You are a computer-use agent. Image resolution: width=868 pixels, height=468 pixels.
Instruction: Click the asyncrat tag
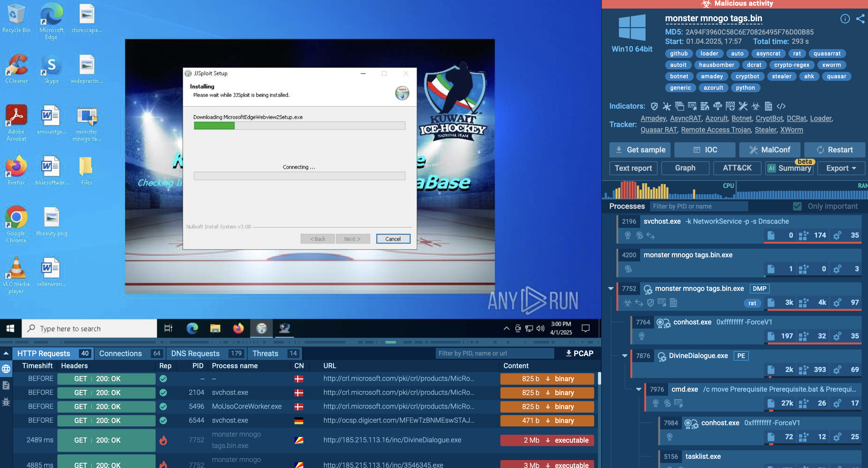coord(768,54)
